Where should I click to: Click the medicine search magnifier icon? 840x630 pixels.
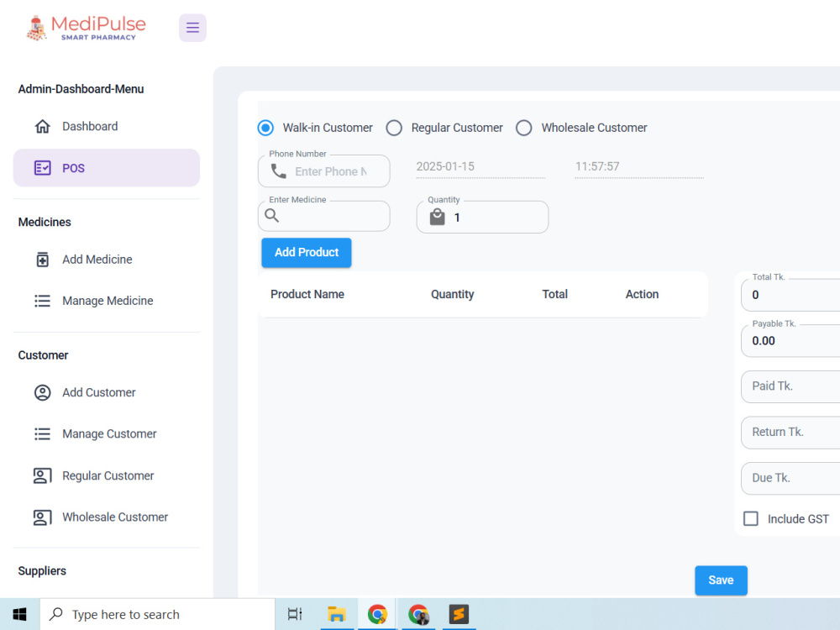tap(271, 215)
